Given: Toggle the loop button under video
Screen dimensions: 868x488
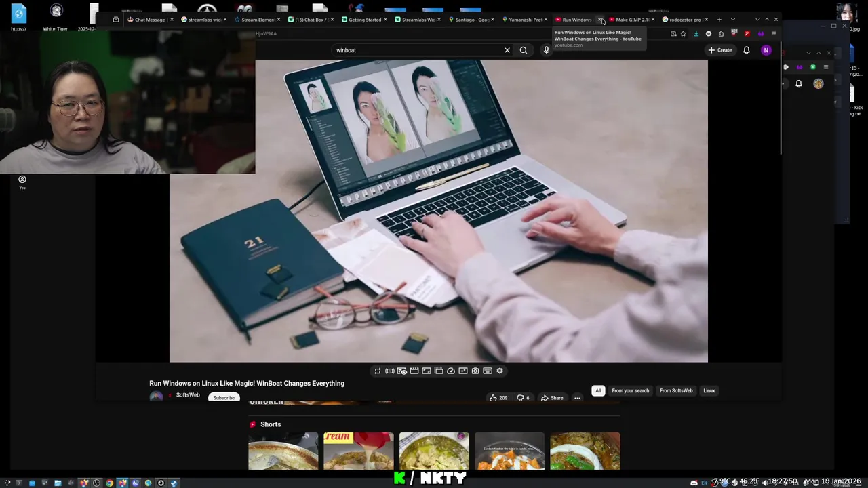Looking at the screenshot, I should pyautogui.click(x=378, y=371).
